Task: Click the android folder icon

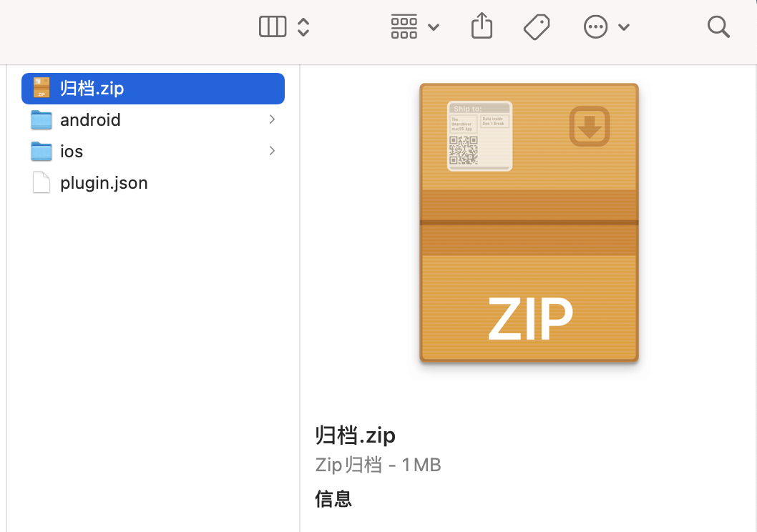Action: point(41,120)
